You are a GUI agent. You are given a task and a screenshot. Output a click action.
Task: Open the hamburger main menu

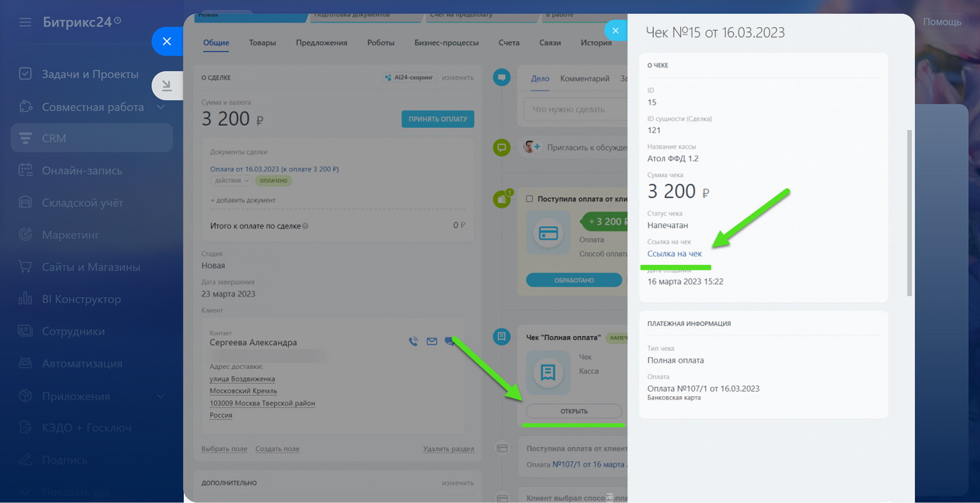pos(25,22)
